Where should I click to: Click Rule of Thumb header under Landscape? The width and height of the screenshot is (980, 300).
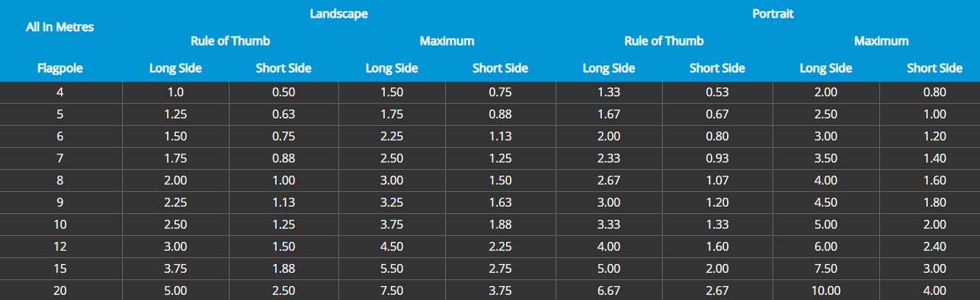click(230, 41)
